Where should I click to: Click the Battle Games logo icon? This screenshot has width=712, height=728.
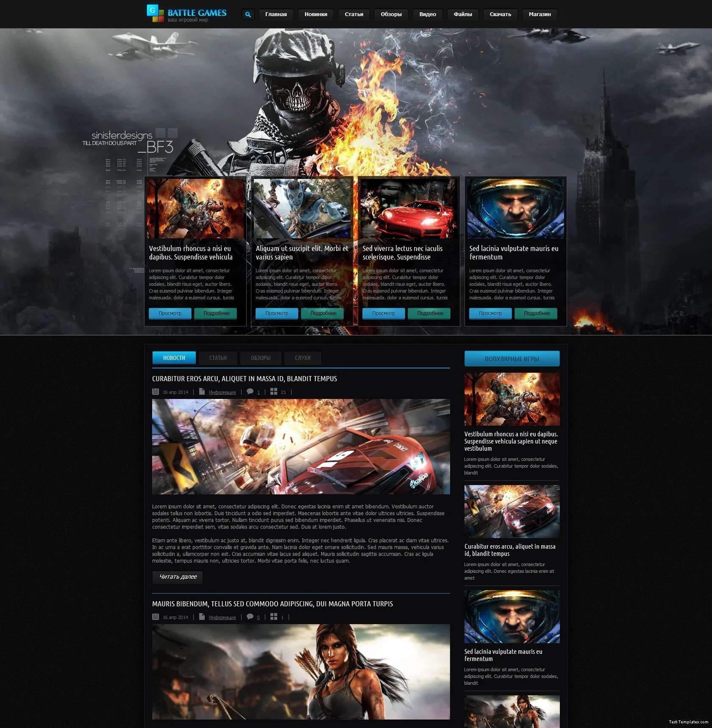click(155, 13)
